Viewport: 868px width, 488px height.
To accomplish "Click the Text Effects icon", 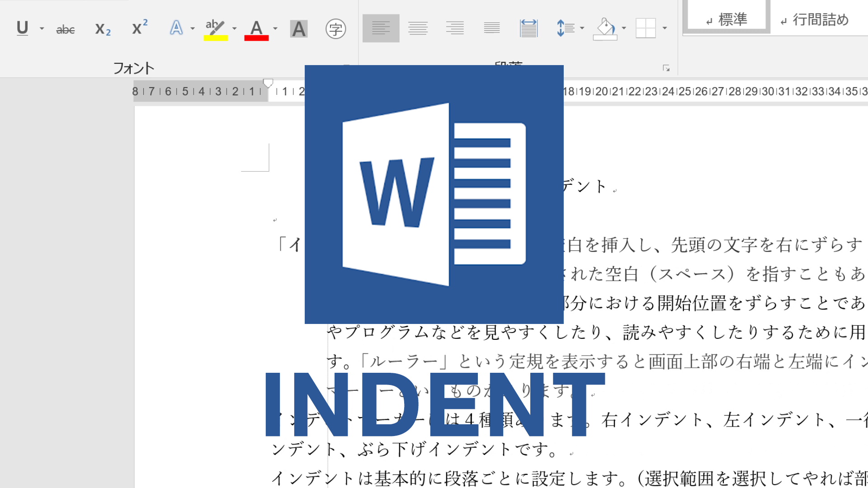I will tap(176, 28).
